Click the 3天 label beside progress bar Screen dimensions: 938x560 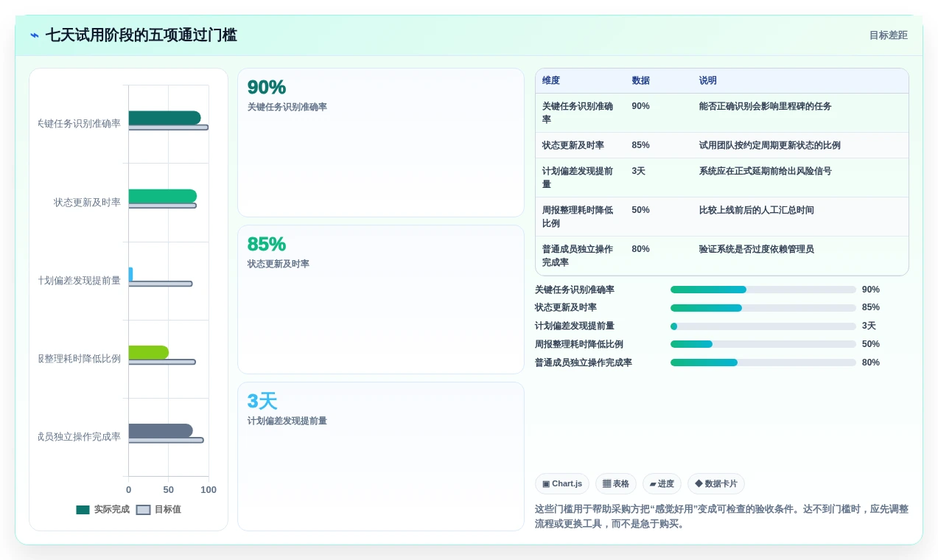tap(869, 326)
